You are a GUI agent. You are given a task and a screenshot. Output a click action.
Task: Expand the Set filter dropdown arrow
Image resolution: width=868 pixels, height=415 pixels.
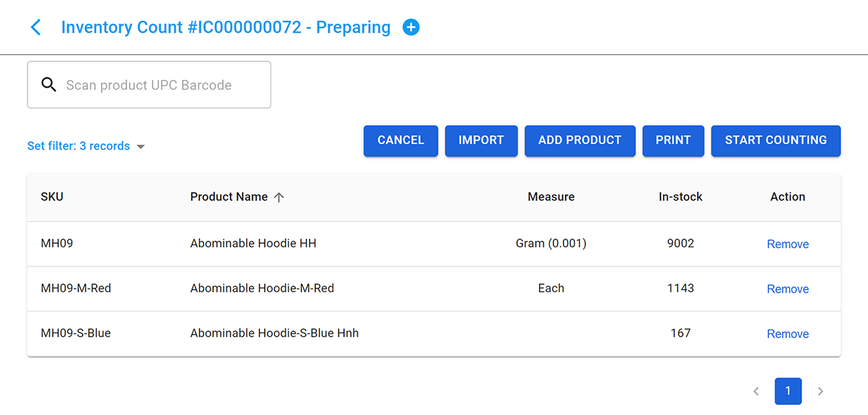click(x=141, y=147)
